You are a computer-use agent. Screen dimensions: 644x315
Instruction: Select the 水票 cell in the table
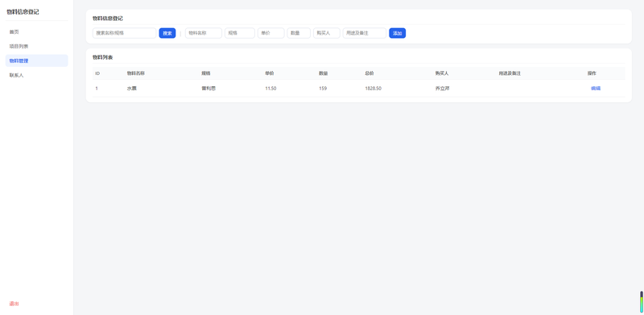[x=131, y=88]
